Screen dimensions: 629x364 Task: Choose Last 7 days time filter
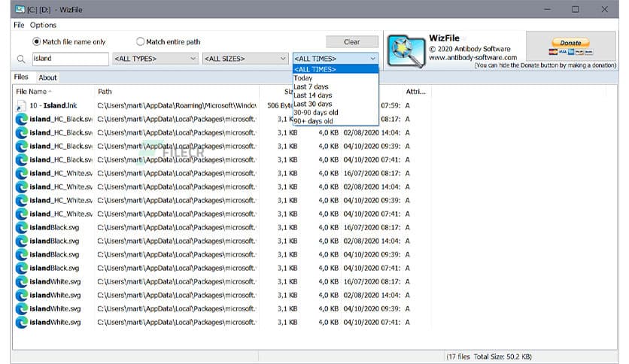pos(336,86)
